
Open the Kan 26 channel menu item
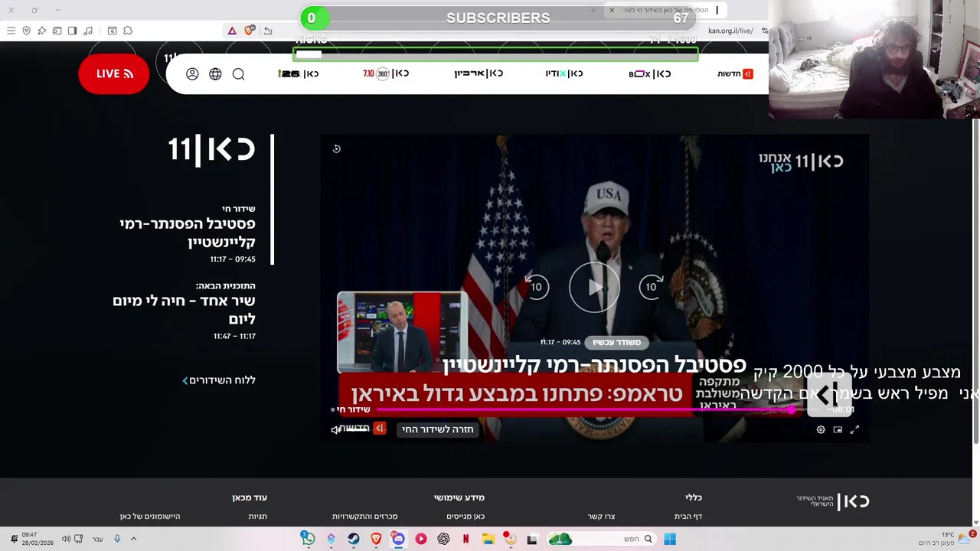click(x=299, y=73)
